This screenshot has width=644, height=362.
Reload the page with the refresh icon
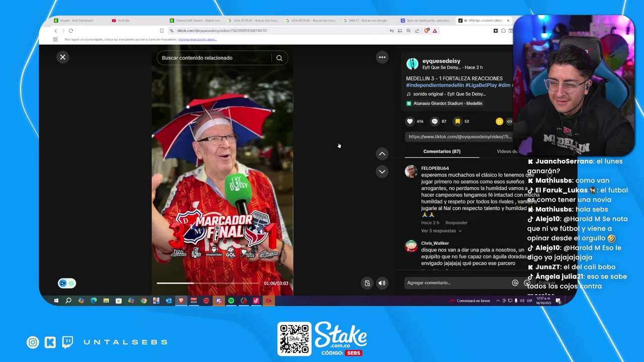pyautogui.click(x=71, y=31)
